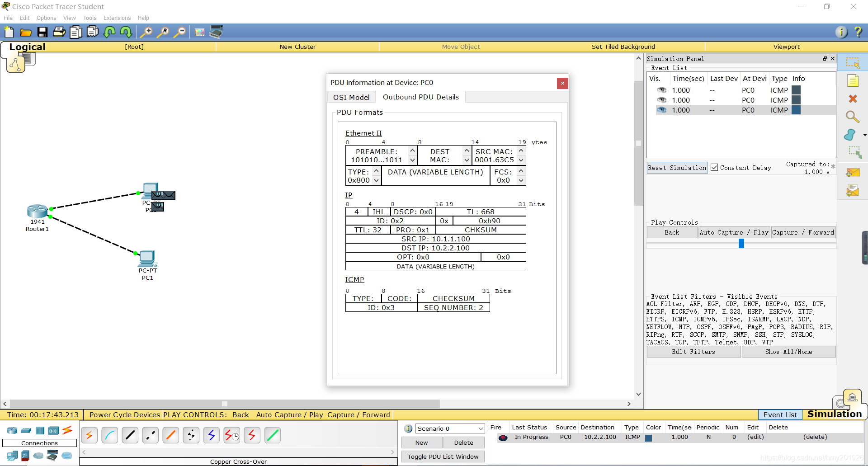Open Custom Devices Dialog icon
Image resolution: width=868 pixels, height=466 pixels.
click(x=216, y=32)
